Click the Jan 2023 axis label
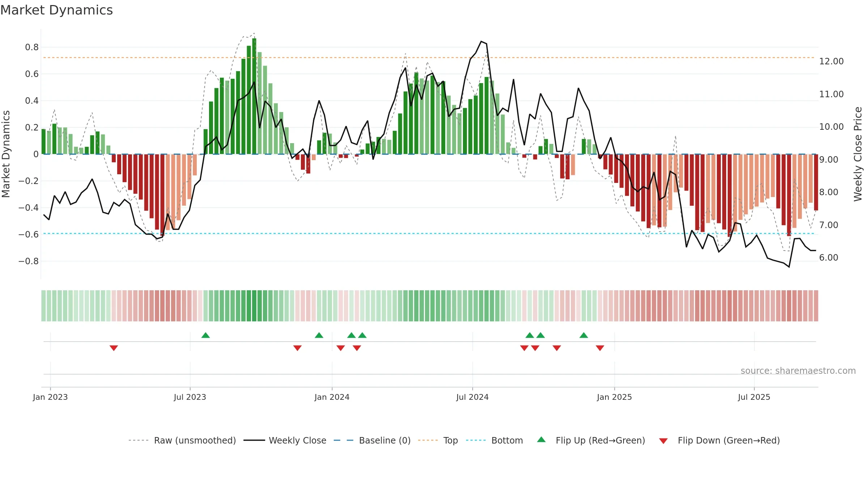 coord(50,397)
